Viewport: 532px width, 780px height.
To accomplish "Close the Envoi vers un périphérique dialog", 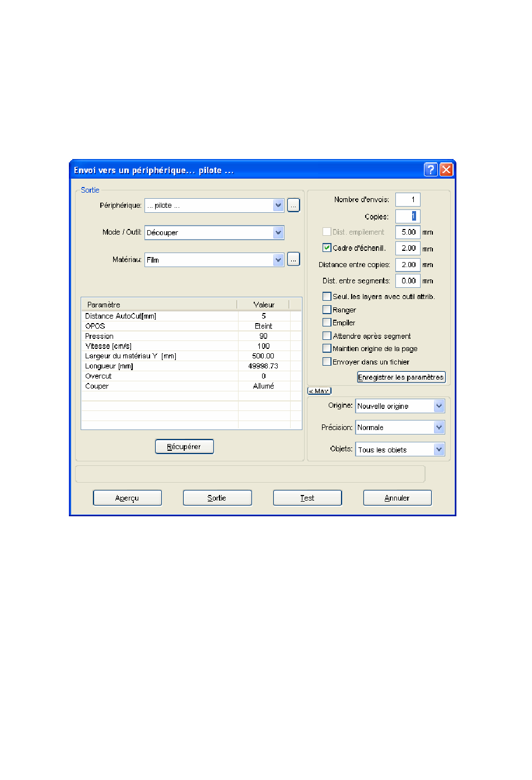I will [446, 170].
